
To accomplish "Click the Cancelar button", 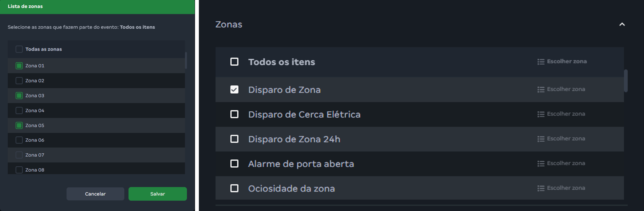I will click(95, 194).
